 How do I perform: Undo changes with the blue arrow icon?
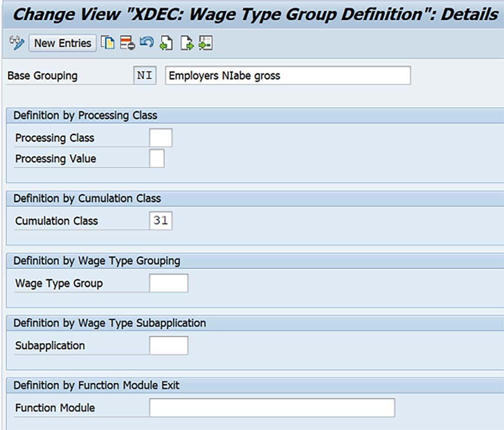point(147,42)
